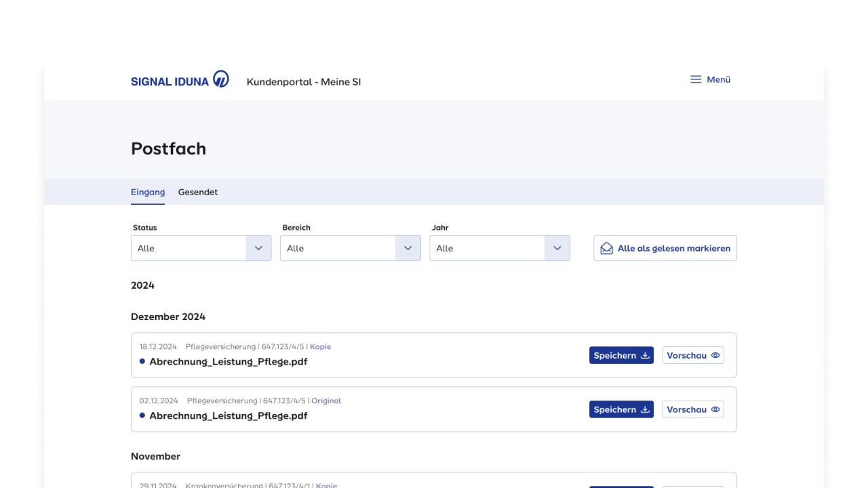Click unread dot of 18.12.2024 Abrechnung file
Viewport: 868px width, 488px height.
click(x=142, y=361)
